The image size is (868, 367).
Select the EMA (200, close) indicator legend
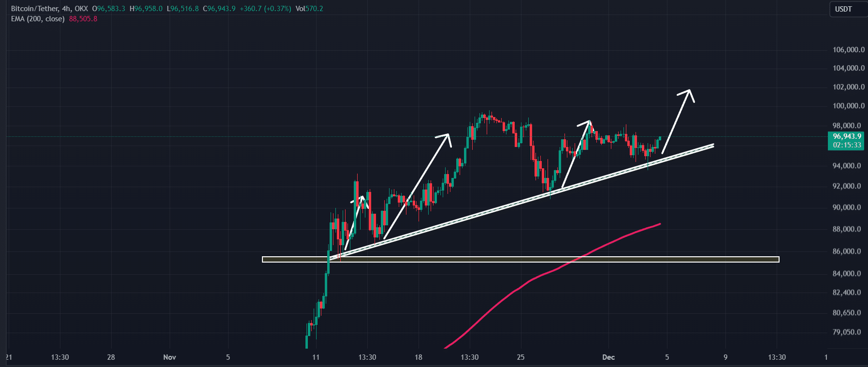tap(38, 19)
